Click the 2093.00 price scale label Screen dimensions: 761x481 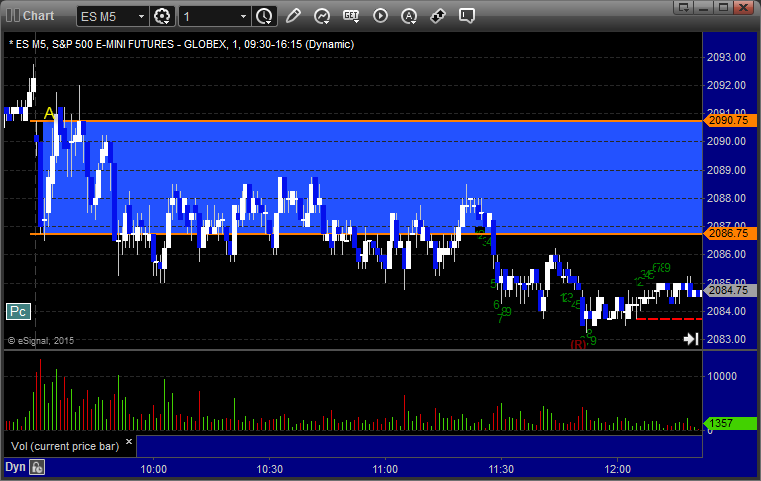726,57
